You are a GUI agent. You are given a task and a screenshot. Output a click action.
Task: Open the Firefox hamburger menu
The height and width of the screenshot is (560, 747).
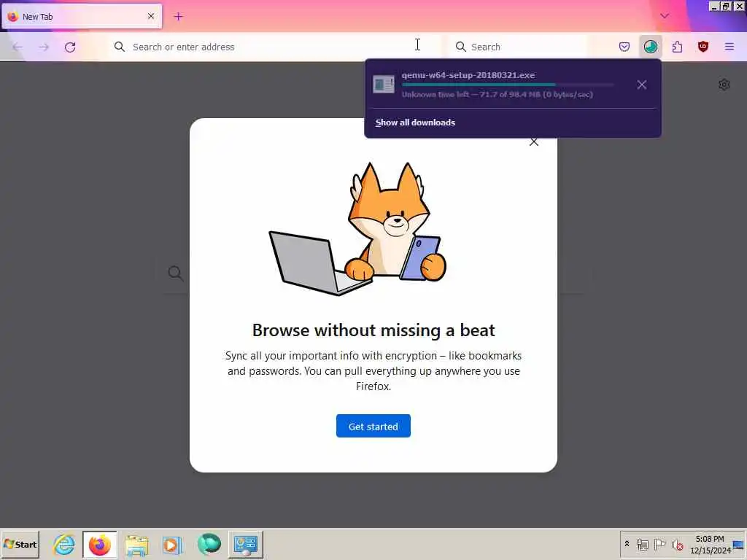pyautogui.click(x=729, y=47)
